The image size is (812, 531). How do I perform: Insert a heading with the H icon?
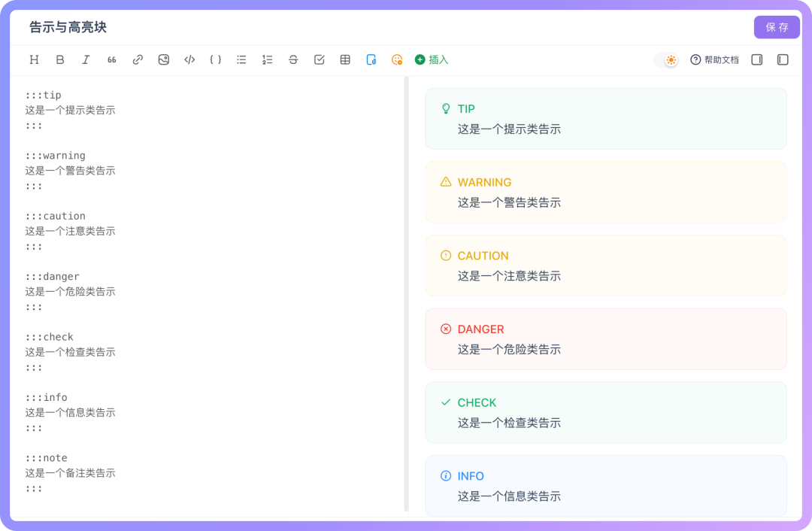[x=34, y=59]
